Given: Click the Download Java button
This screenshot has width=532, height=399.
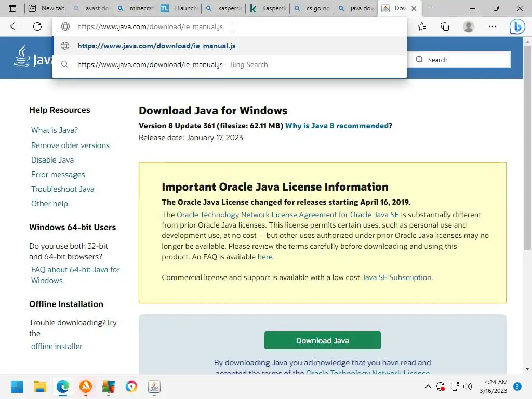Looking at the screenshot, I should [322, 340].
